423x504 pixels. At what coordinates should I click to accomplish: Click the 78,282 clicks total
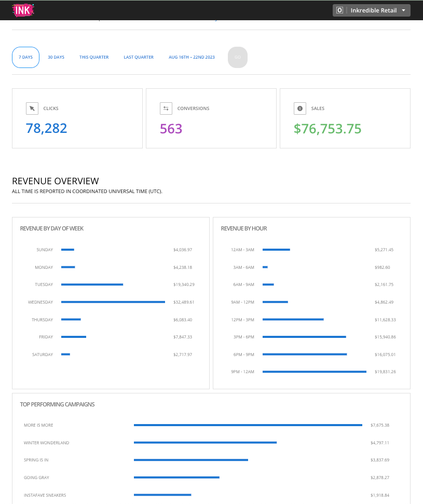[x=47, y=129]
